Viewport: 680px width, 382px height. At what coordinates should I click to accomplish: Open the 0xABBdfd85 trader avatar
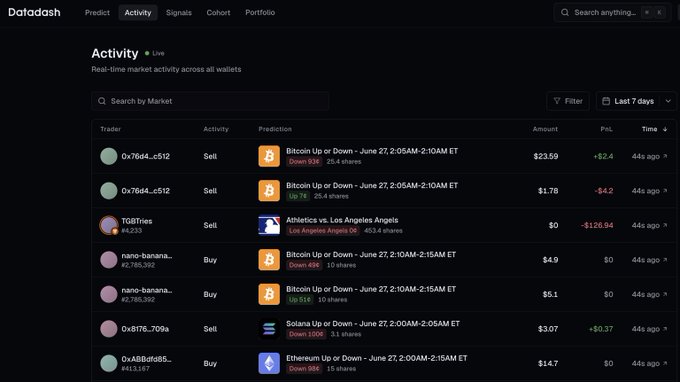[108, 363]
